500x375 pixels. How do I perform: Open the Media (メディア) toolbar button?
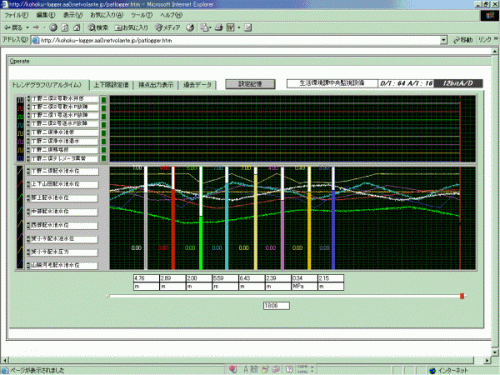coord(168,28)
